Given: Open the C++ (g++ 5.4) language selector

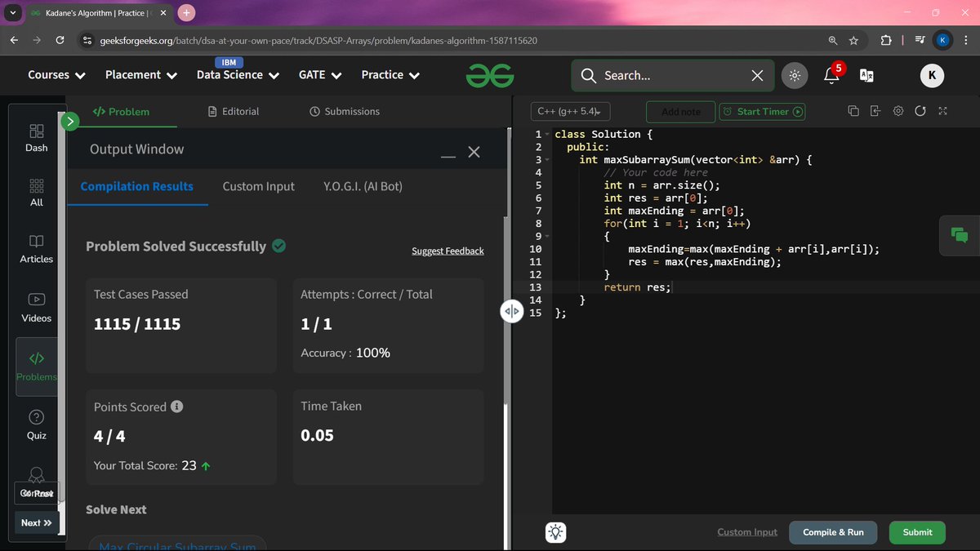Looking at the screenshot, I should [570, 112].
